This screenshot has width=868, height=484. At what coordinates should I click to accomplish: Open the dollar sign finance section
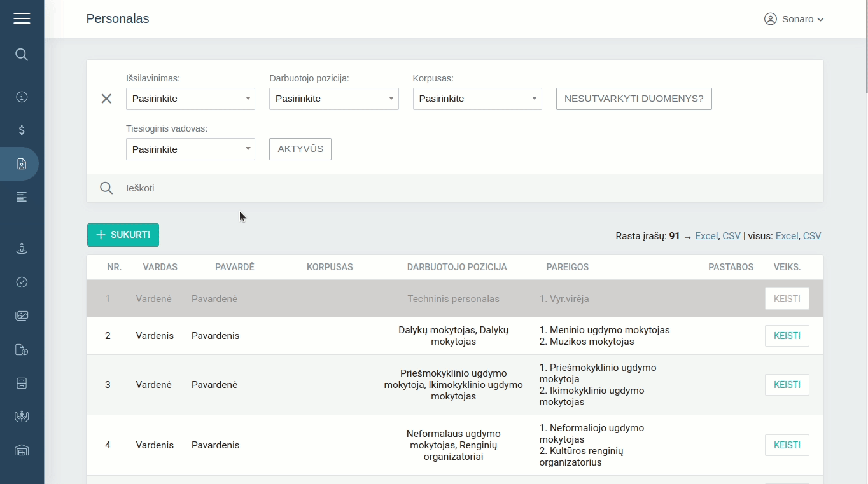click(22, 130)
